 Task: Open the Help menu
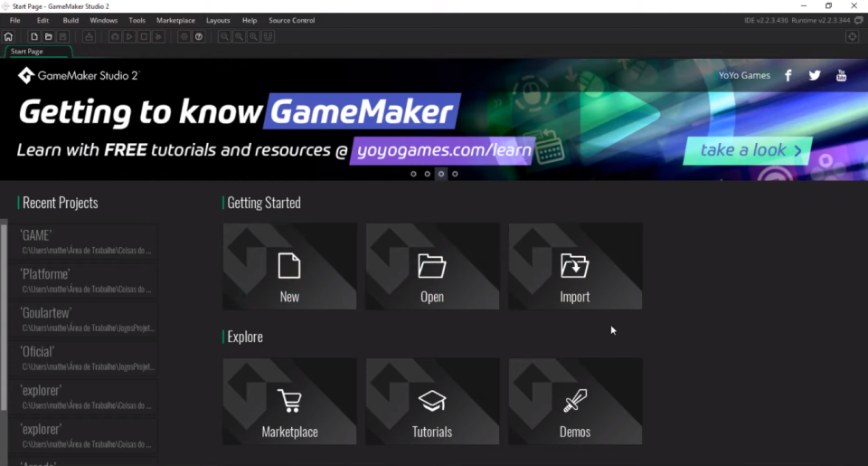tap(250, 20)
